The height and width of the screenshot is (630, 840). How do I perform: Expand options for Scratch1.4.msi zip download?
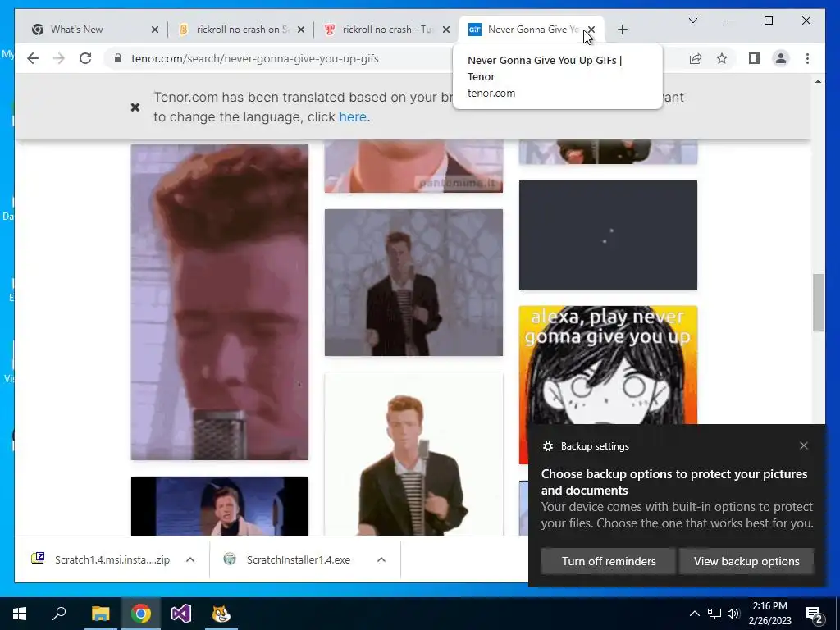tap(190, 559)
